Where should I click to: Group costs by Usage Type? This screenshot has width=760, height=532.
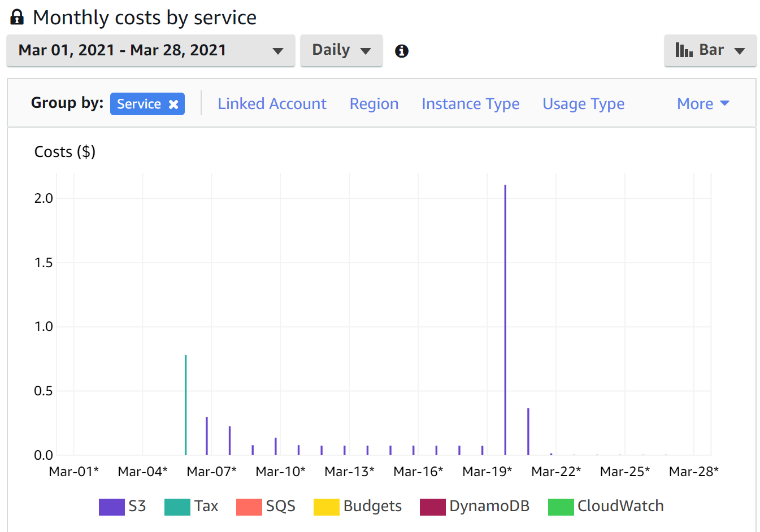coord(584,104)
